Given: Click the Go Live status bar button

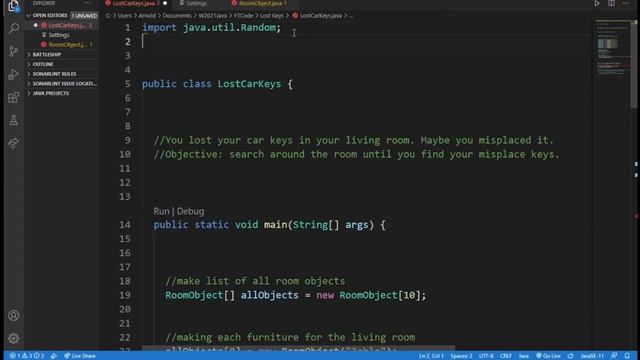Looking at the screenshot, I should 548,356.
